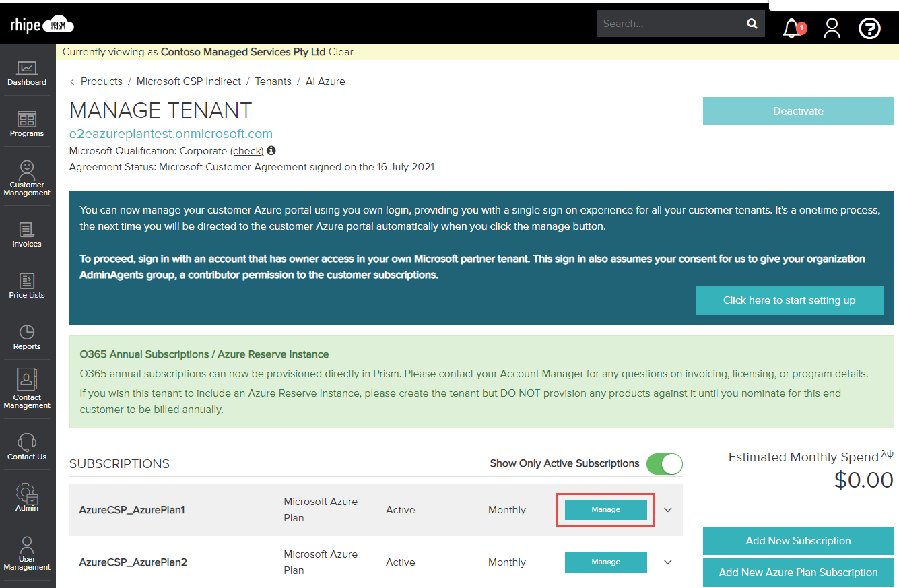The image size is (899, 588).
Task: Click the qualification check link
Action: pyautogui.click(x=246, y=151)
